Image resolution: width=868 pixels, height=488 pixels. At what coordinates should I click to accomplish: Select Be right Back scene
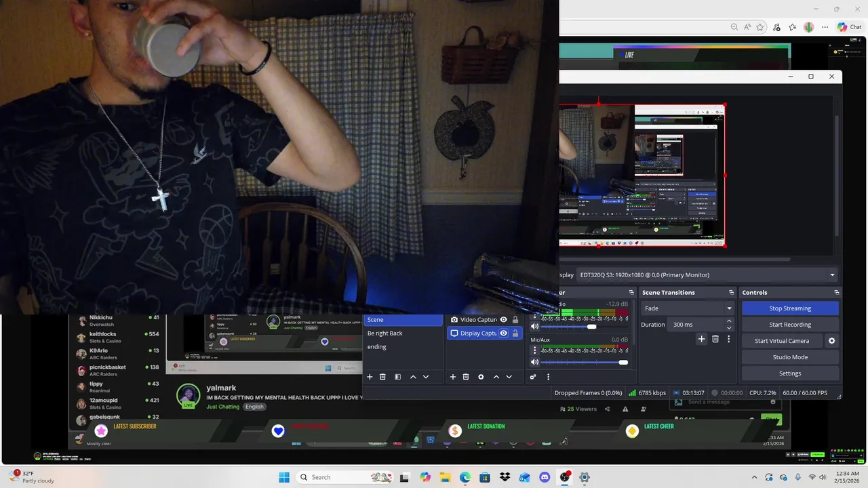pos(403,333)
